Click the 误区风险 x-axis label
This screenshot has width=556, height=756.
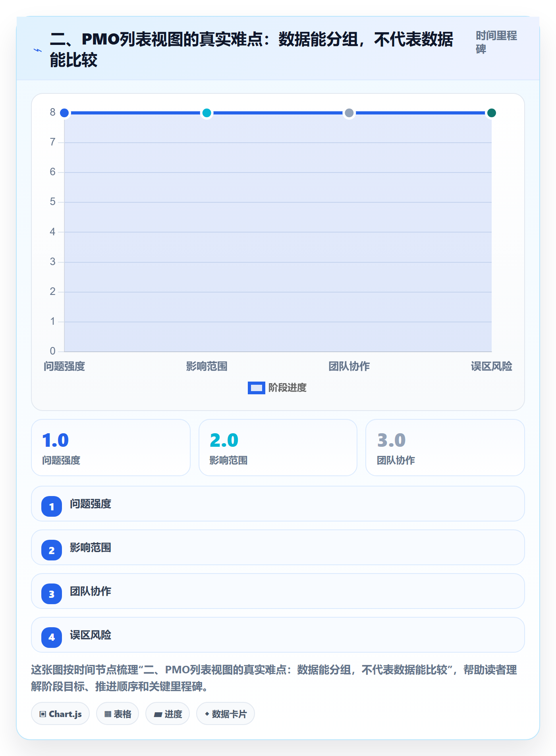coord(491,366)
